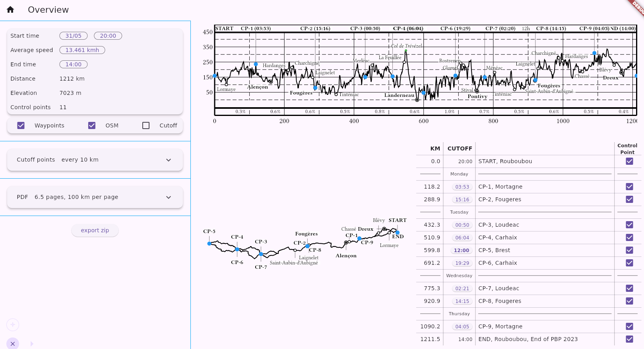Screen dimensions: 644x349
Task: Click the Overview page title
Action: [48, 10]
